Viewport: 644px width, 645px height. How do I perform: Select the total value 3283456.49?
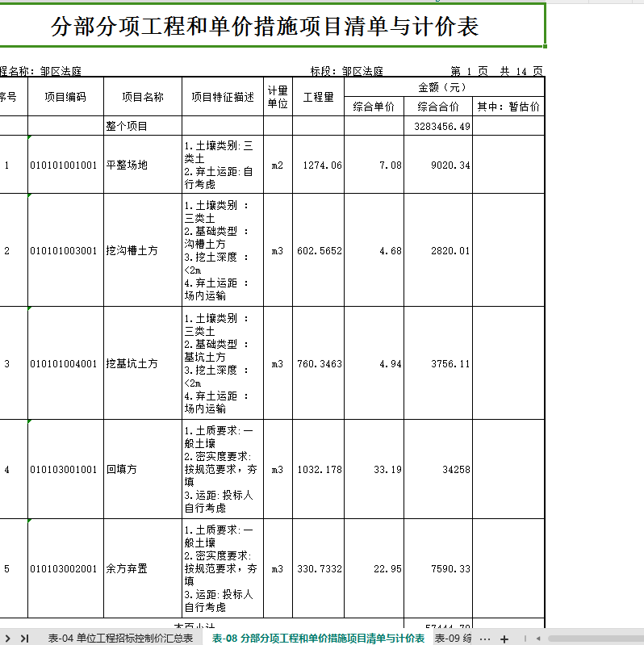438,126
